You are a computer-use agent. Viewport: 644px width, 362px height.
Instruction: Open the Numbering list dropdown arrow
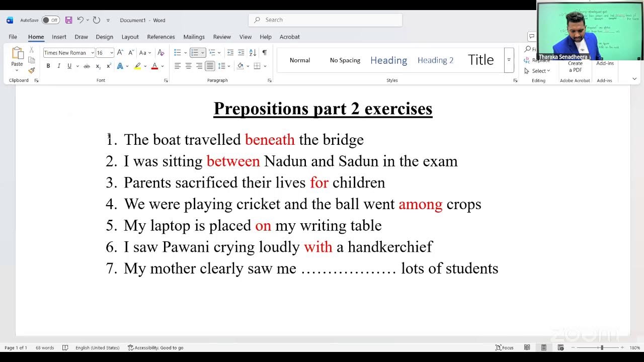pos(202,53)
